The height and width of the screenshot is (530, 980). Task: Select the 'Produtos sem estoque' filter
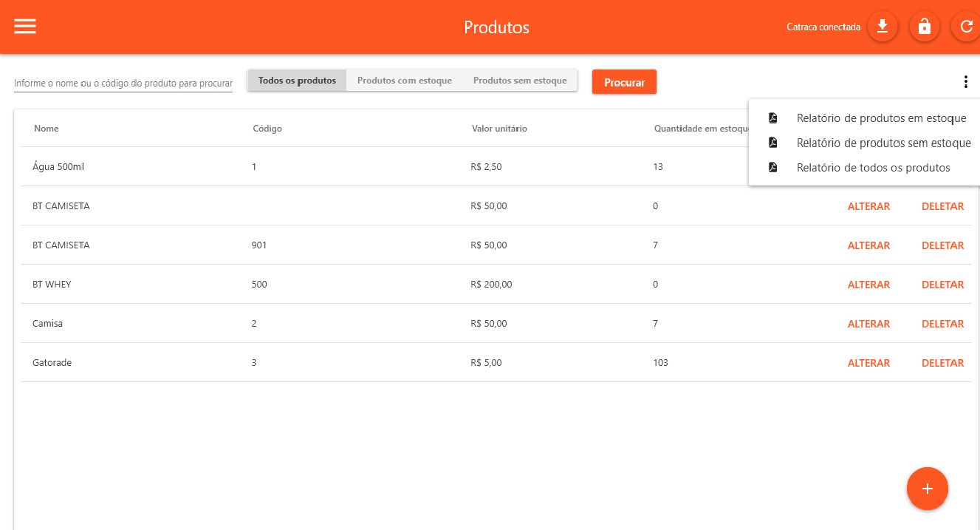tap(520, 81)
